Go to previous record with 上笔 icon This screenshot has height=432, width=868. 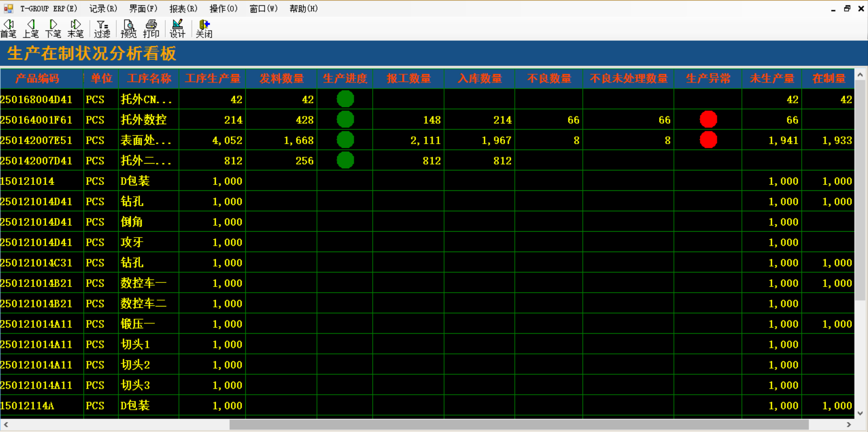click(31, 29)
